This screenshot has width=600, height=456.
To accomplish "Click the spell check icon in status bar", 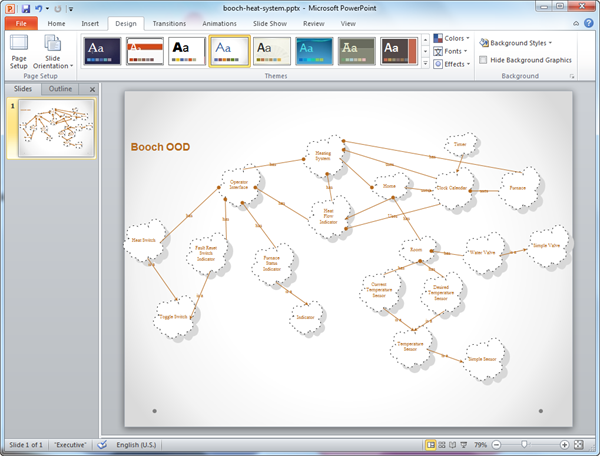I will (x=102, y=445).
